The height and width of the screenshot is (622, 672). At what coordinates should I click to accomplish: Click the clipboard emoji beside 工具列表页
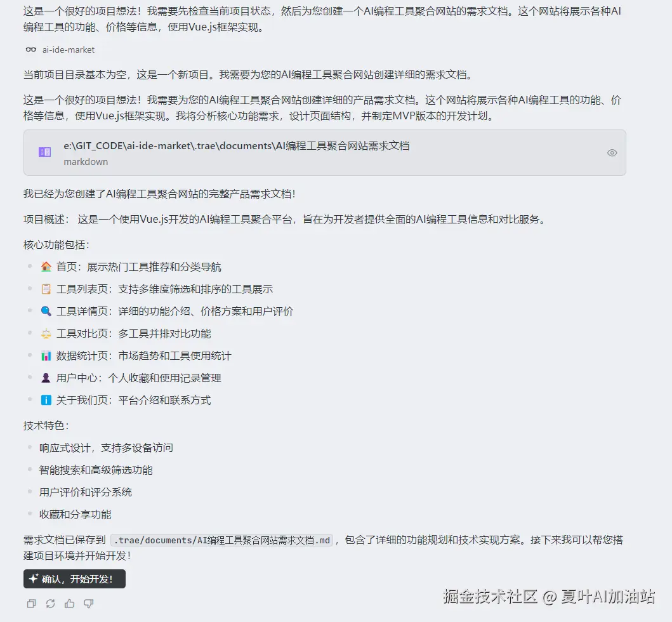pos(45,289)
